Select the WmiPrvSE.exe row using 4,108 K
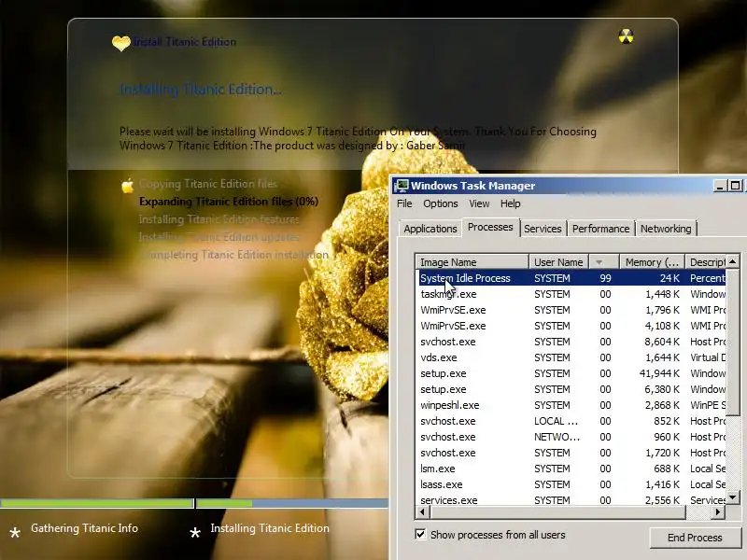 pos(571,326)
